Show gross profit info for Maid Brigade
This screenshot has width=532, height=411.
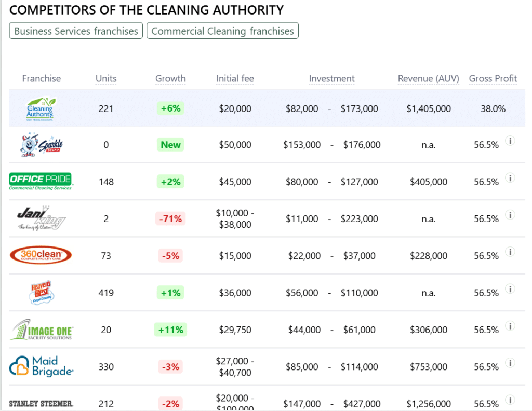coord(510,363)
